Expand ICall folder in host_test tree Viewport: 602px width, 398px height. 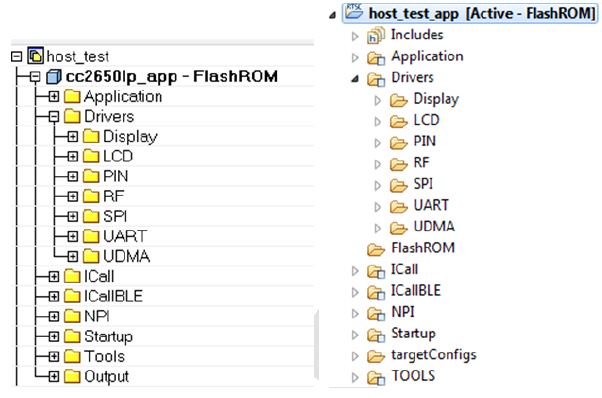54,276
